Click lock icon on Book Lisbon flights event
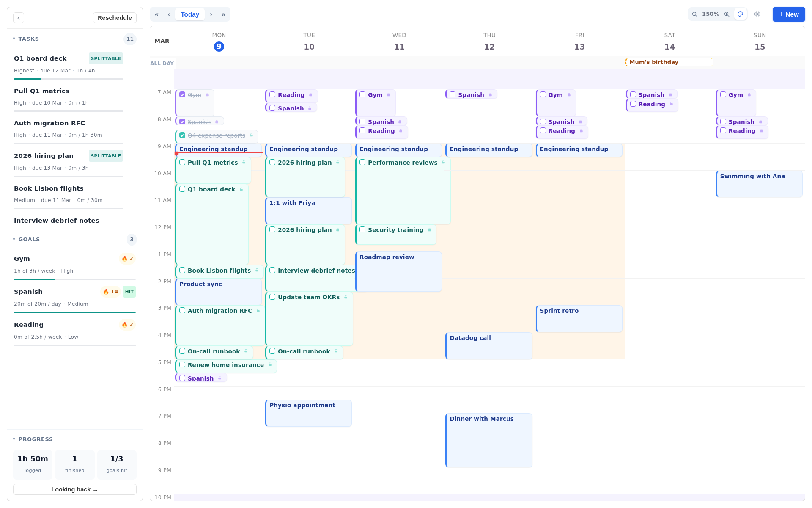 click(x=257, y=271)
